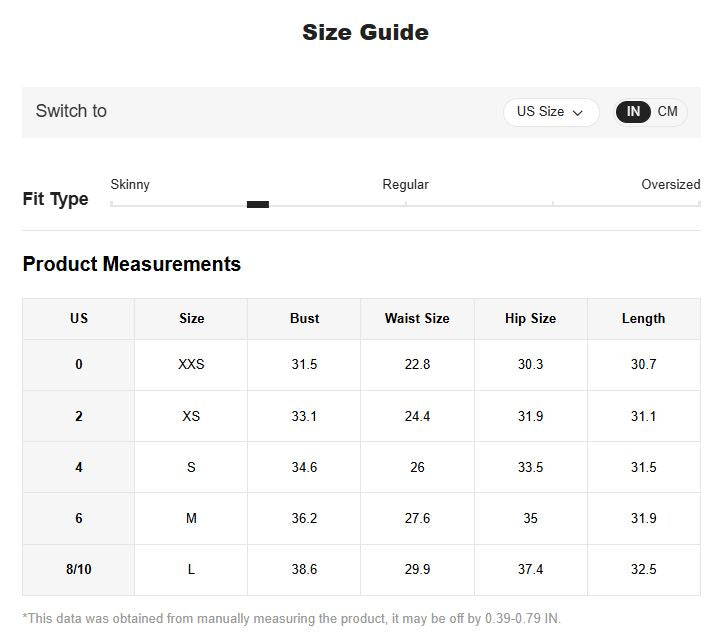This screenshot has height=640, width=720.
Task: Click the Product Measurements heading
Action: (132, 264)
